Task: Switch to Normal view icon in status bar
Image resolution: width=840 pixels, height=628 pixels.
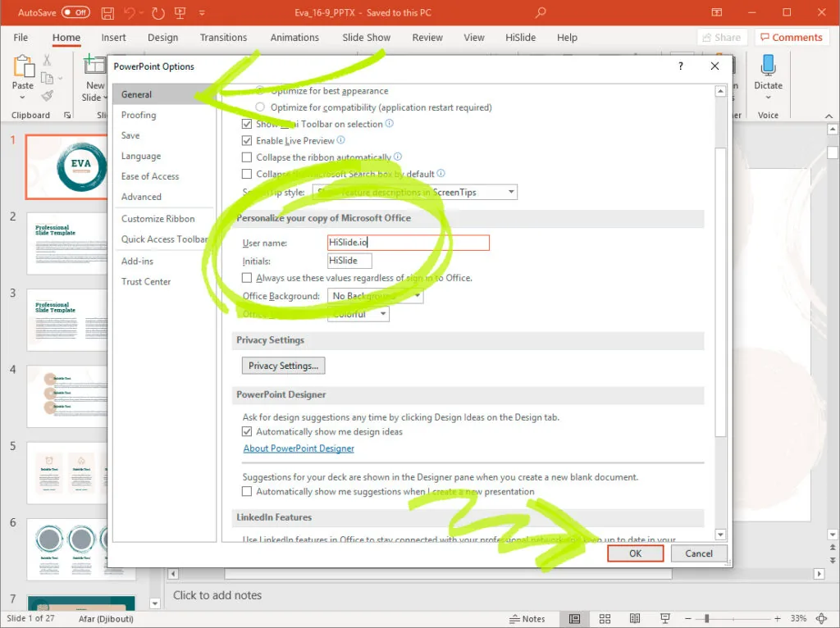Action: 574,619
